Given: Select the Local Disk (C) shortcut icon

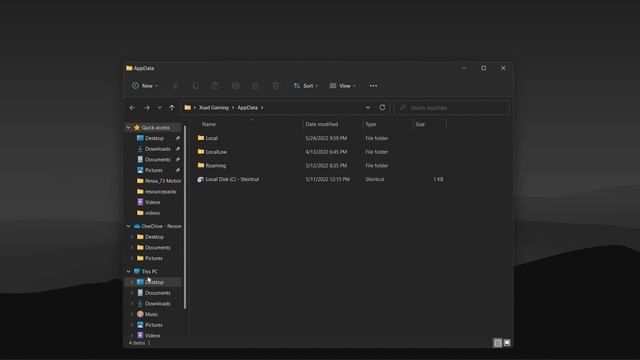Looking at the screenshot, I should [x=200, y=179].
